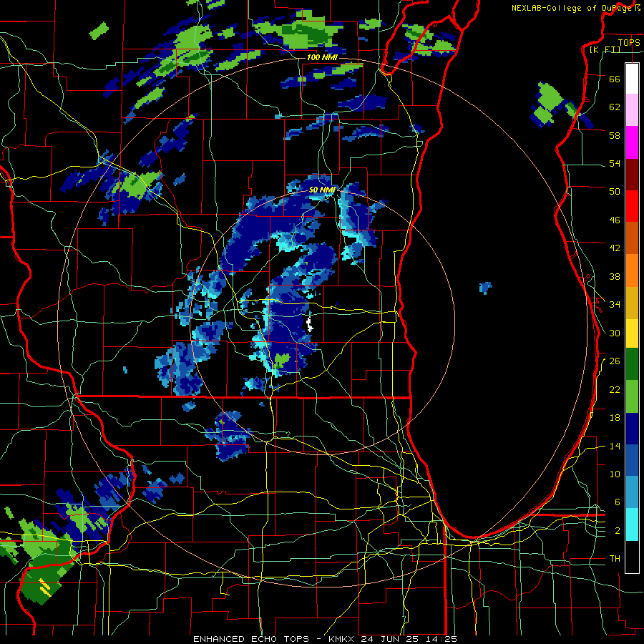Viewport: 644px width, 644px height.
Task: Select the light green legend swatch
Action: point(632,396)
